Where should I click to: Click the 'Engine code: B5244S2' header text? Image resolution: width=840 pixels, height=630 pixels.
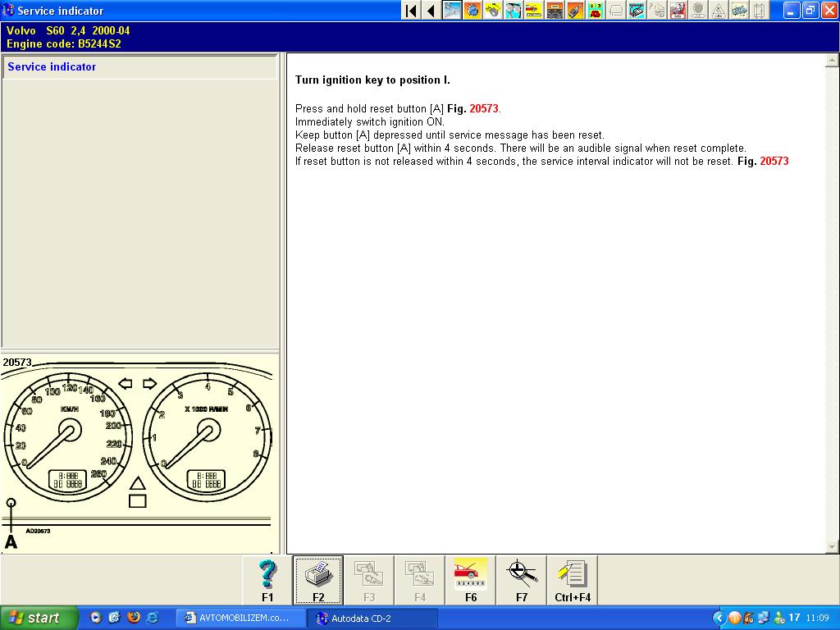point(64,44)
